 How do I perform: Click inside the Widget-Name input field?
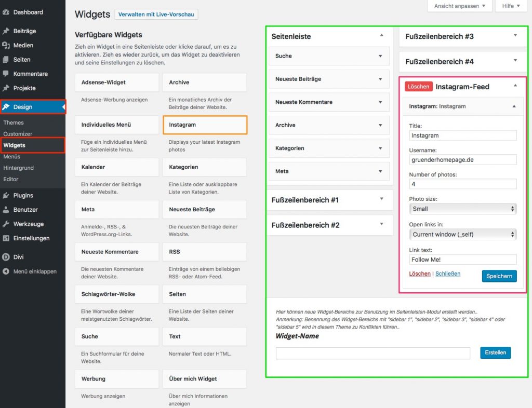(373, 352)
